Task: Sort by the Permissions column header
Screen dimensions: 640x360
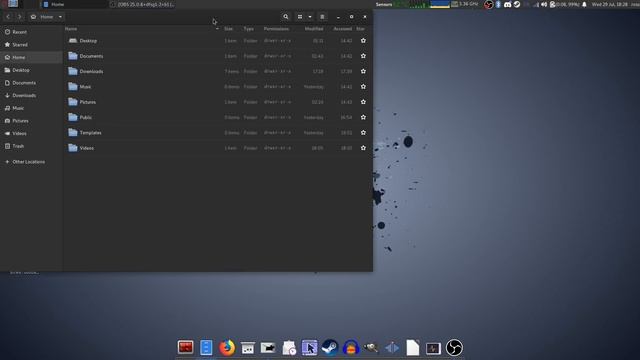Action: 276,29
